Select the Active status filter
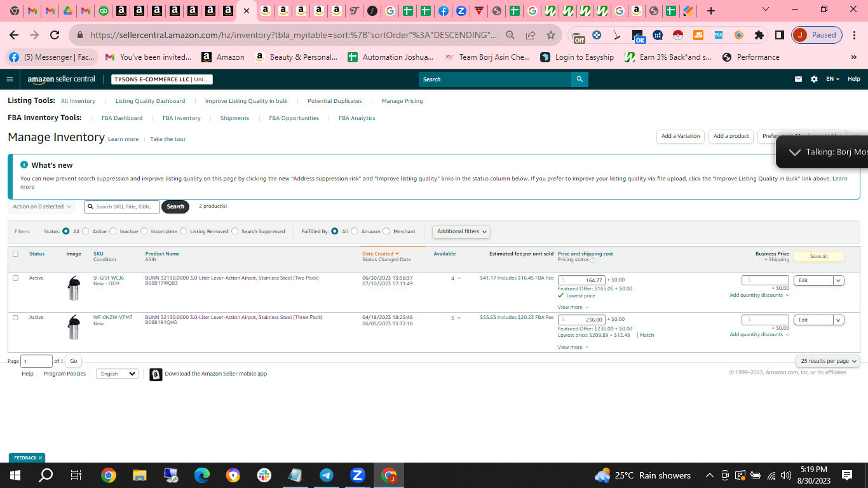Image resolution: width=868 pixels, height=488 pixels. (86, 231)
